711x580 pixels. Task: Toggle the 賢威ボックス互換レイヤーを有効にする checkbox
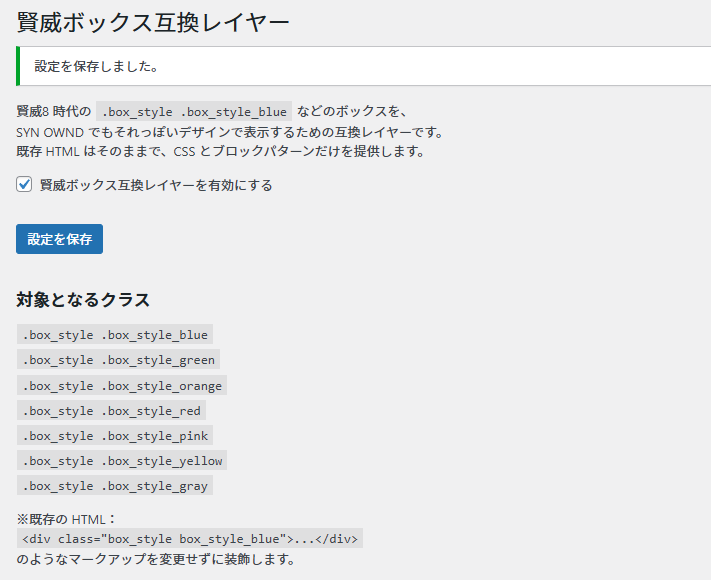coord(25,185)
